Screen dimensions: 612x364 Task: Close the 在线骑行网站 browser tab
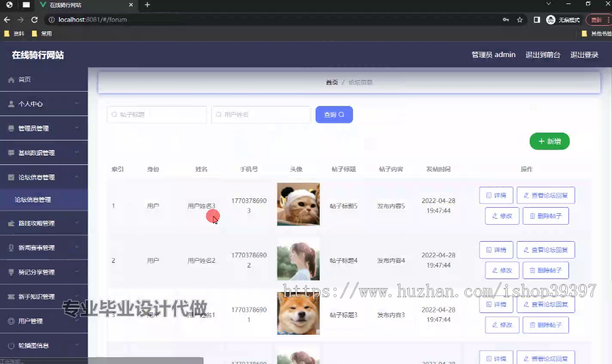tap(131, 5)
